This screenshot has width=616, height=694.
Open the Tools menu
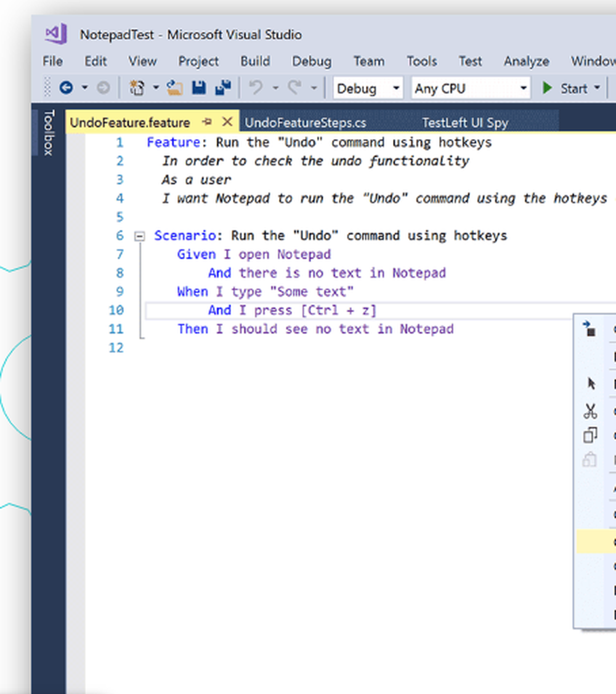click(421, 61)
